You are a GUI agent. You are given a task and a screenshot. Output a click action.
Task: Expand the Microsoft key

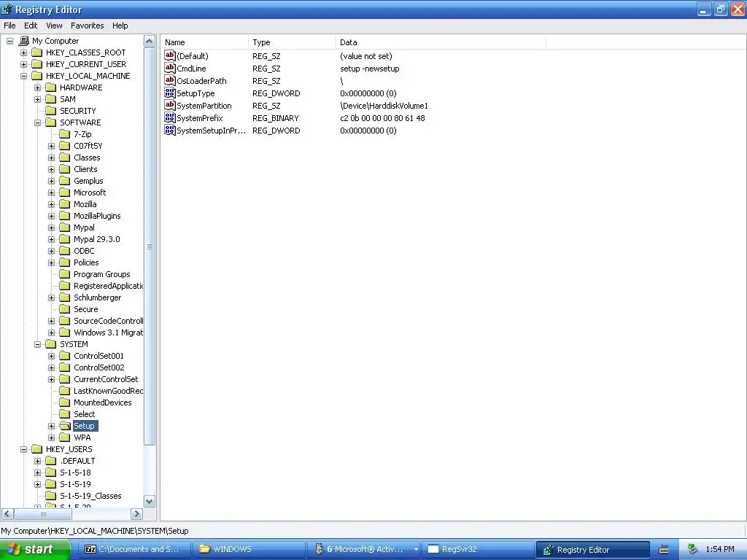52,192
